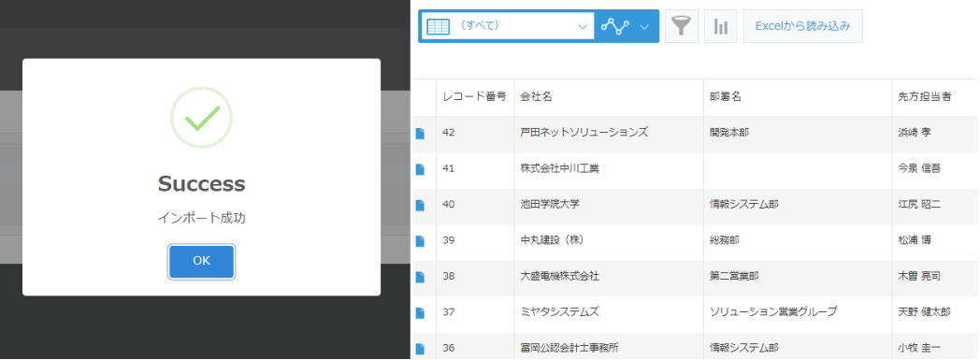Screen dimensions: 980x360
Task: Click OK in the Success dialog
Action: (201, 261)
